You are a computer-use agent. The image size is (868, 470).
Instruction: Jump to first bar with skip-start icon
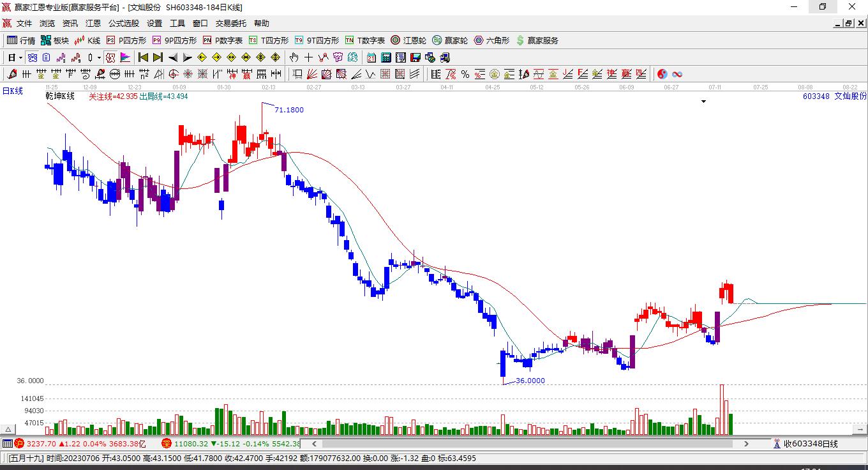point(144,57)
